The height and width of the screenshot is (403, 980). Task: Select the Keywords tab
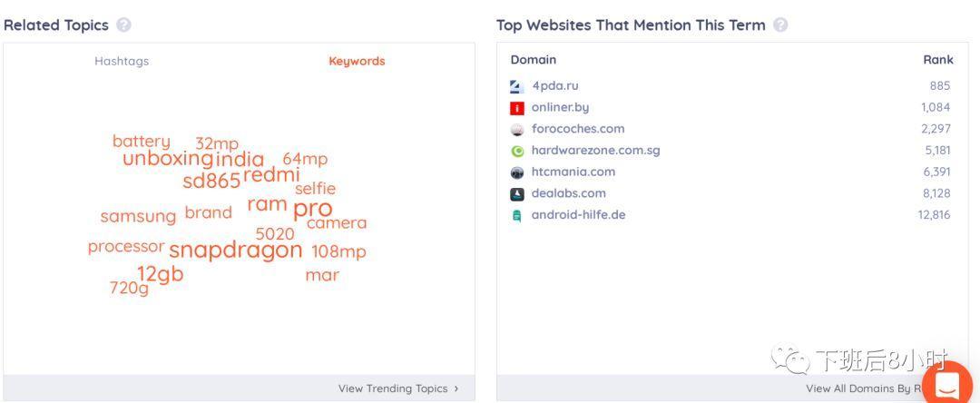click(357, 61)
